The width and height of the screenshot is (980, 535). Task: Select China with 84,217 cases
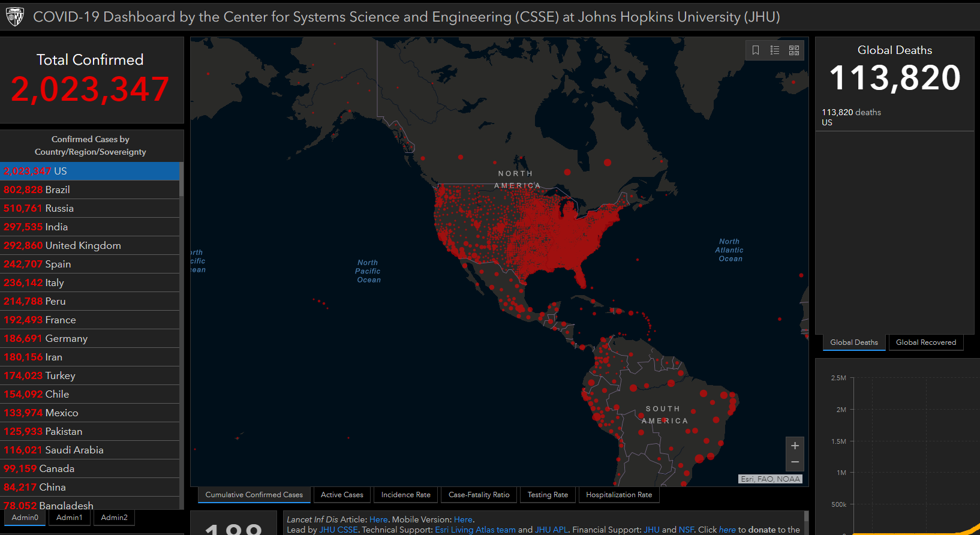[90, 487]
